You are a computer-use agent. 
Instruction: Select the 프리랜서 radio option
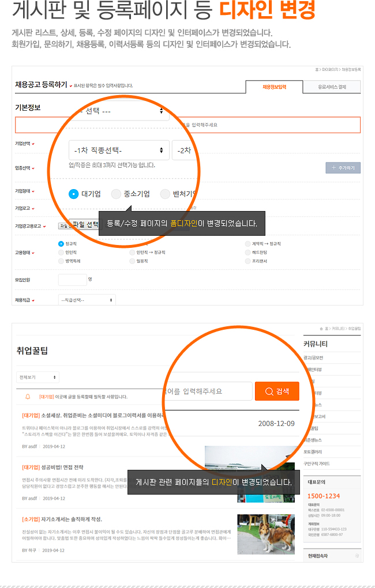[x=247, y=261]
